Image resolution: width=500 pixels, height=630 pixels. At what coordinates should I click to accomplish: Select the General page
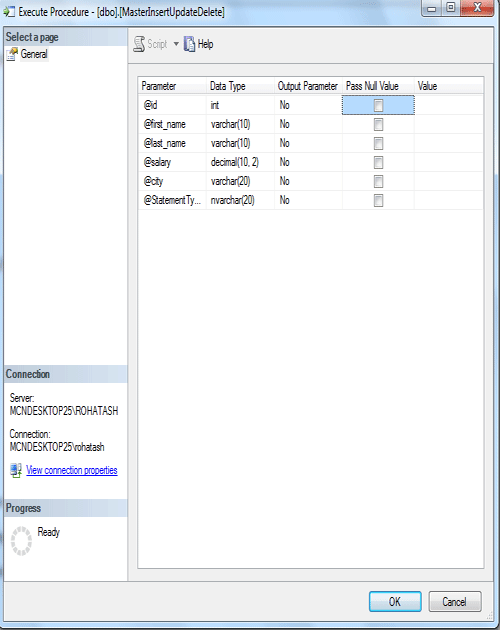pos(34,54)
